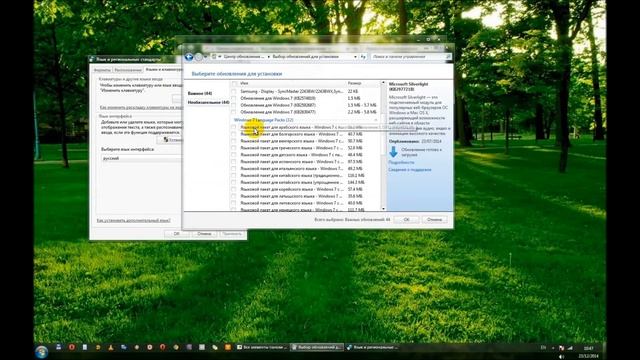Click the system tray clock
This screenshot has width=640, height=360.
click(x=588, y=352)
